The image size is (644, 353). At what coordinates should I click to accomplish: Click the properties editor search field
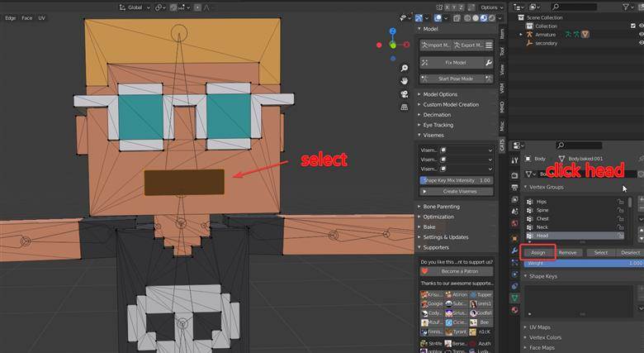coord(579,145)
